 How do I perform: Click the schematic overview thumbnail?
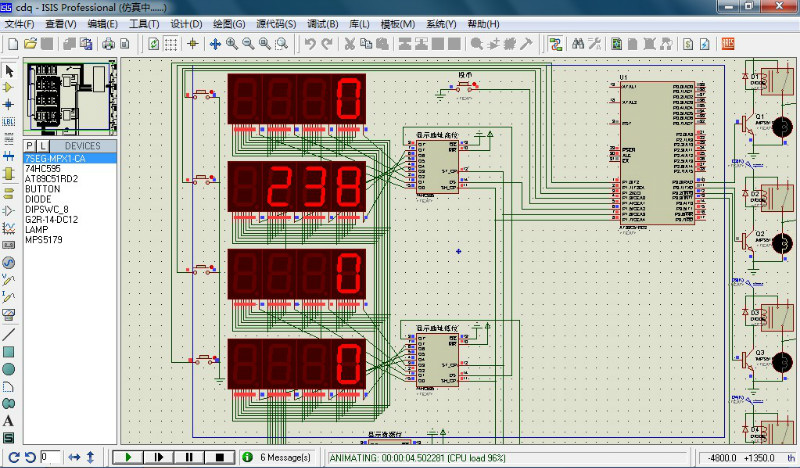pos(70,98)
